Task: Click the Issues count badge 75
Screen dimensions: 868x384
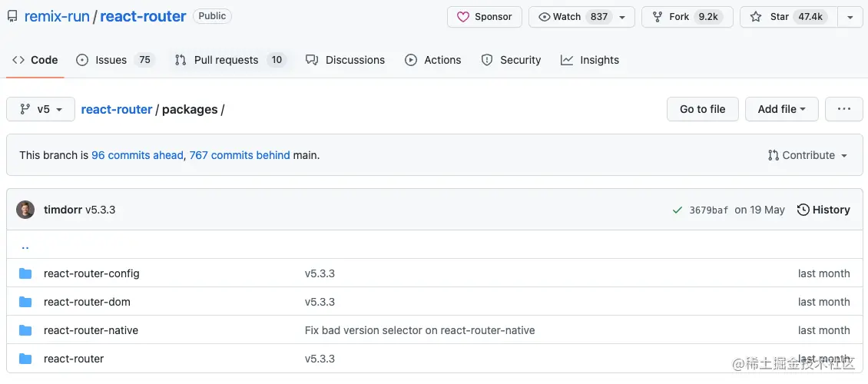Action: (144, 60)
